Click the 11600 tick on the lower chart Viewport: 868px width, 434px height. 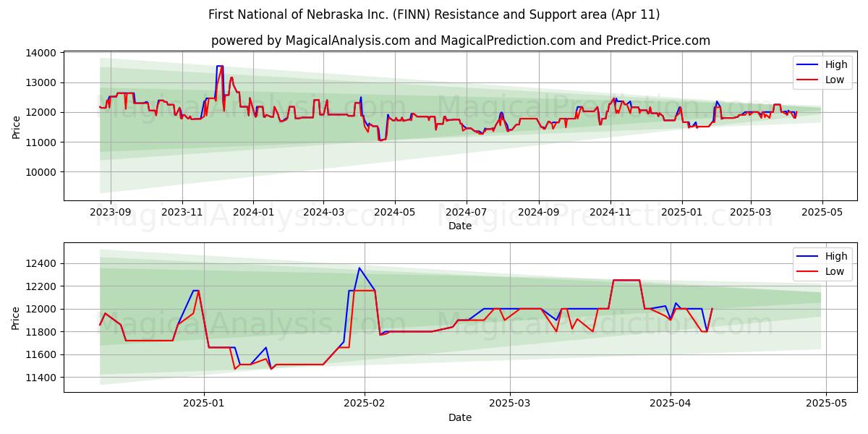pyautogui.click(x=42, y=354)
